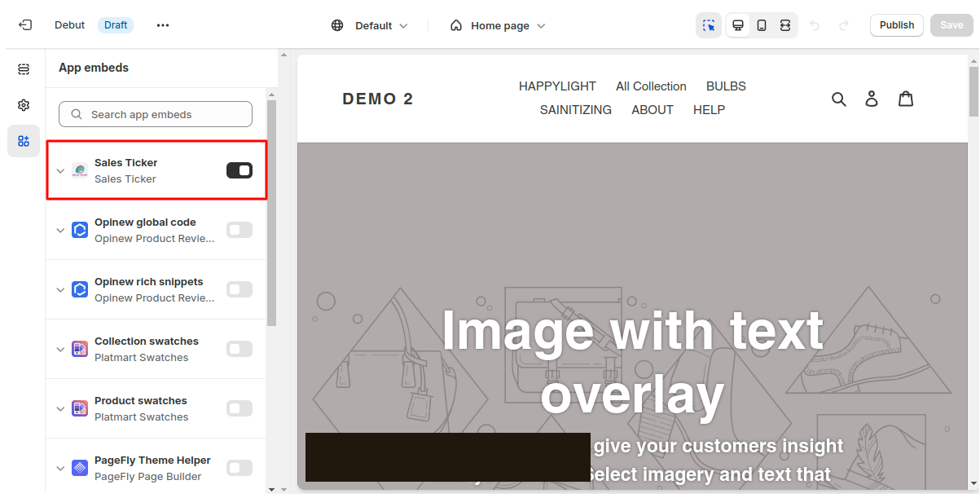Open the BULBS menu item
980x498 pixels.
[x=726, y=86]
